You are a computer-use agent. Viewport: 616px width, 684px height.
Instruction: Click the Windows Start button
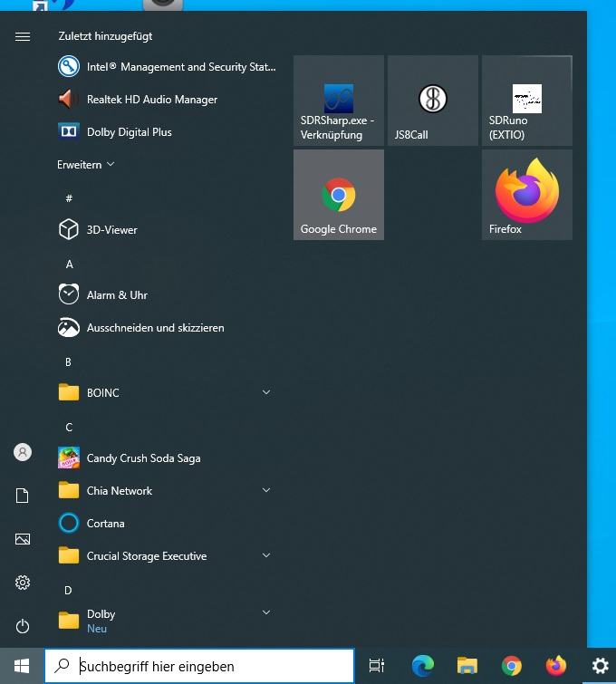click(22, 666)
